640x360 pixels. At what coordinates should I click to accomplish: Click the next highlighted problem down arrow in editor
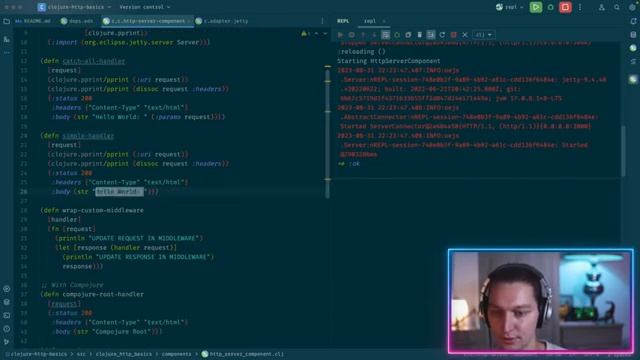325,33
